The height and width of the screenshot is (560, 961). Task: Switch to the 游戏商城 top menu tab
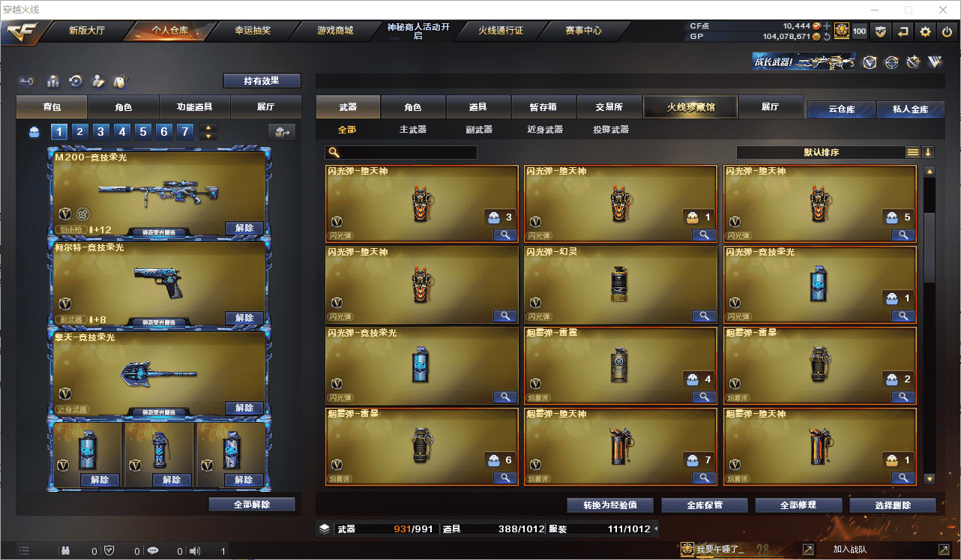pyautogui.click(x=335, y=31)
